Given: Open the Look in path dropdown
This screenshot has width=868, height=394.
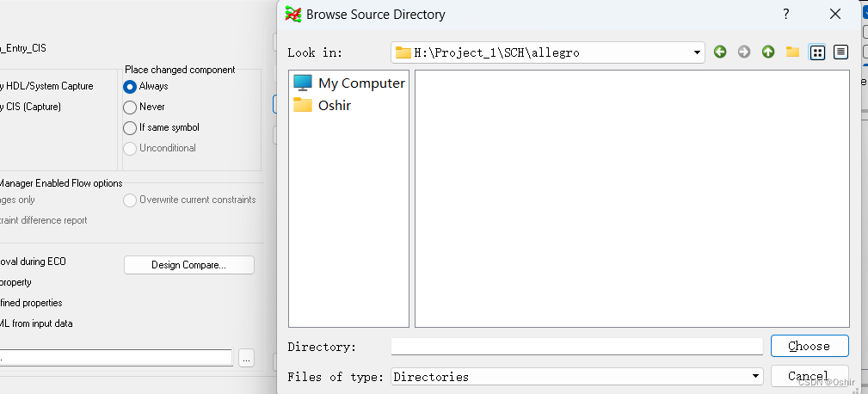Looking at the screenshot, I should pyautogui.click(x=697, y=52).
